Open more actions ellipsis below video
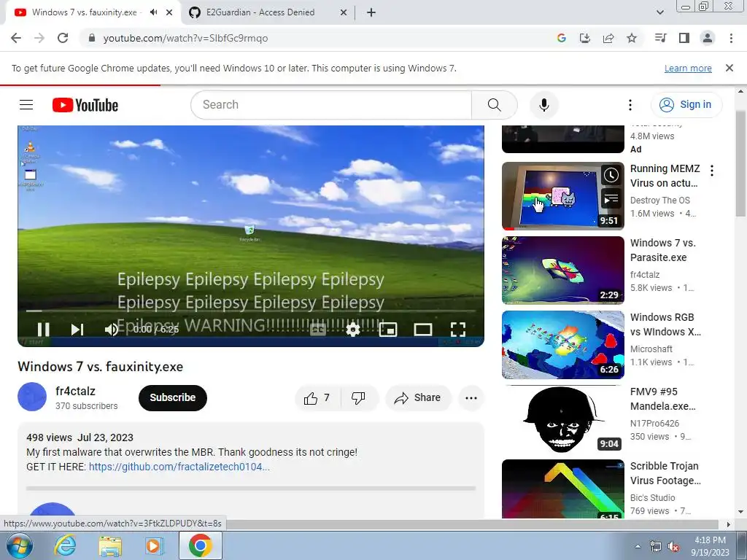747x560 pixels. [x=471, y=398]
